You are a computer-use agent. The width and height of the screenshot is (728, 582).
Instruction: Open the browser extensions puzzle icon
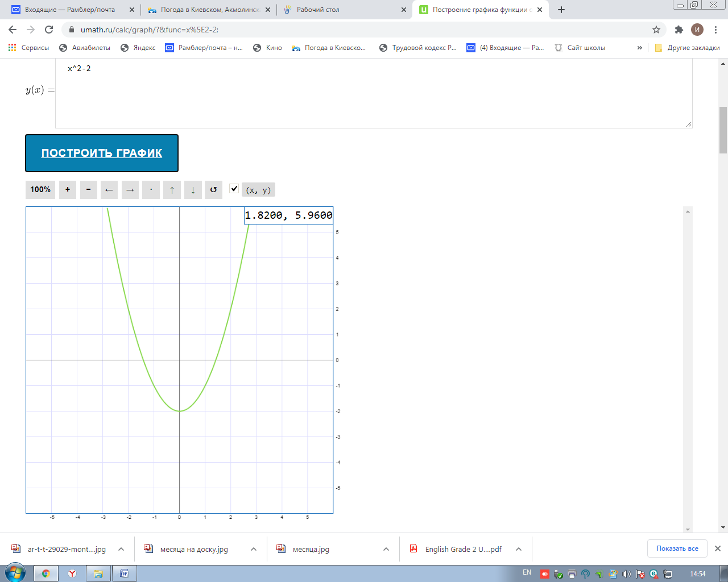click(679, 30)
